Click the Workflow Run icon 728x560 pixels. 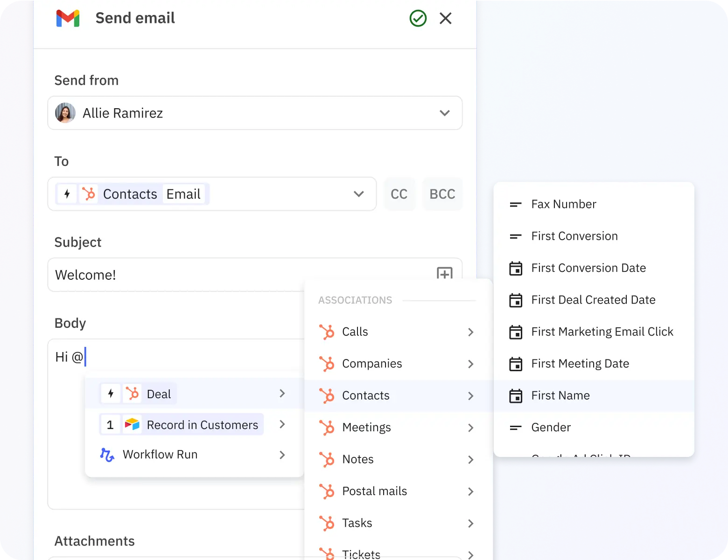(x=107, y=455)
